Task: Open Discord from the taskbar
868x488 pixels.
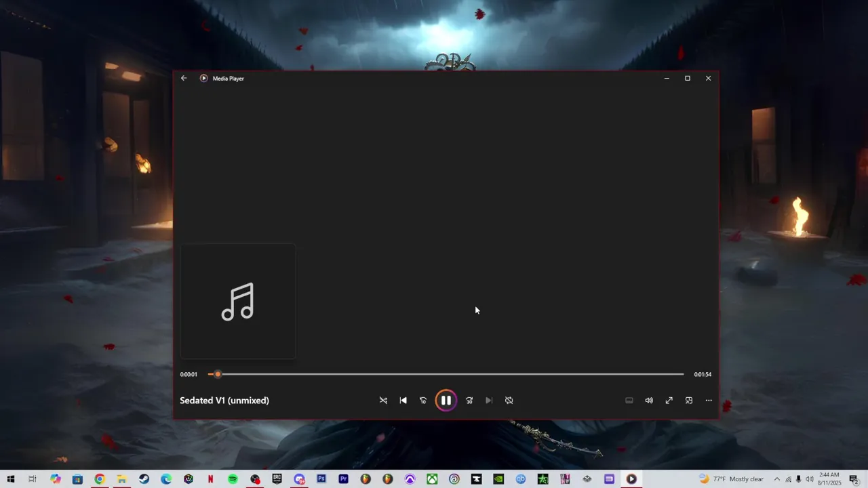Action: pos(299,479)
